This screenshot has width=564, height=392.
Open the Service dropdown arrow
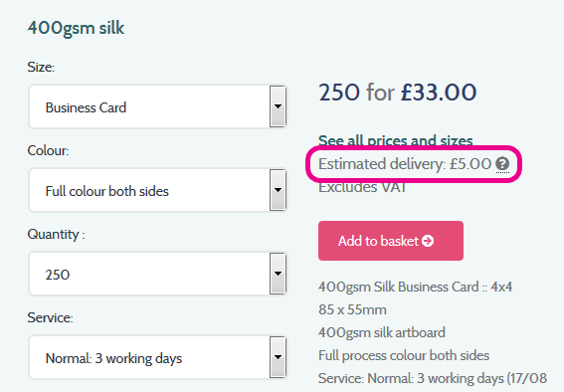pos(278,357)
